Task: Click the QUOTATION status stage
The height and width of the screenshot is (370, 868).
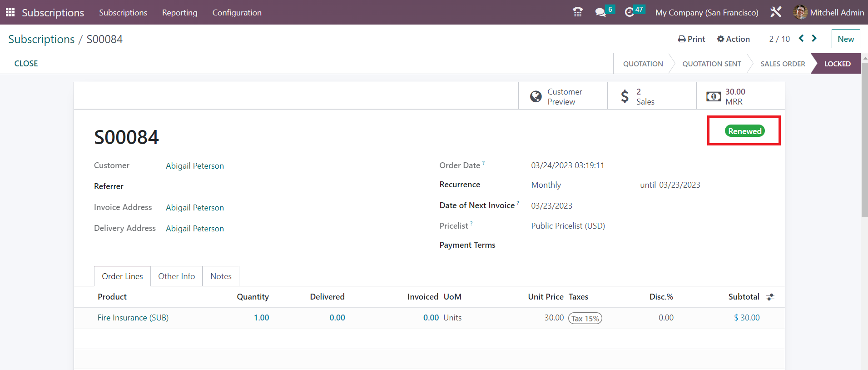Action: click(643, 64)
